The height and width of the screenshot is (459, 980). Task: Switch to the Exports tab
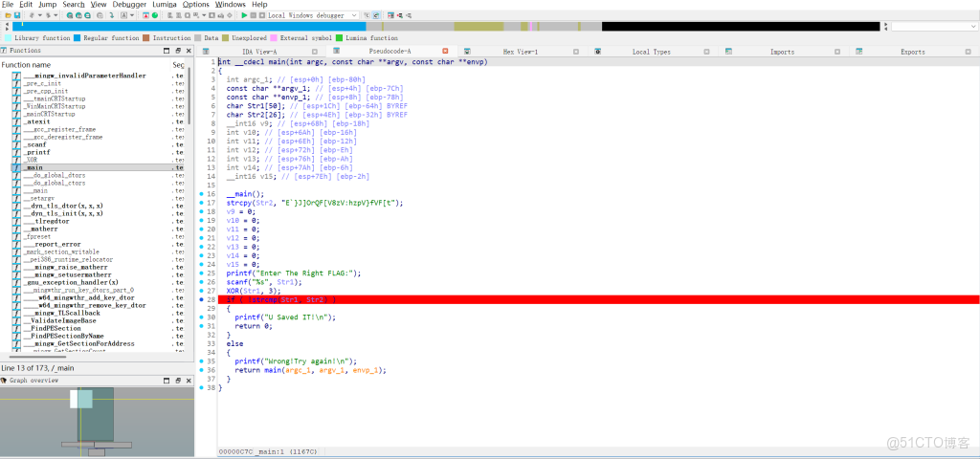pos(912,52)
